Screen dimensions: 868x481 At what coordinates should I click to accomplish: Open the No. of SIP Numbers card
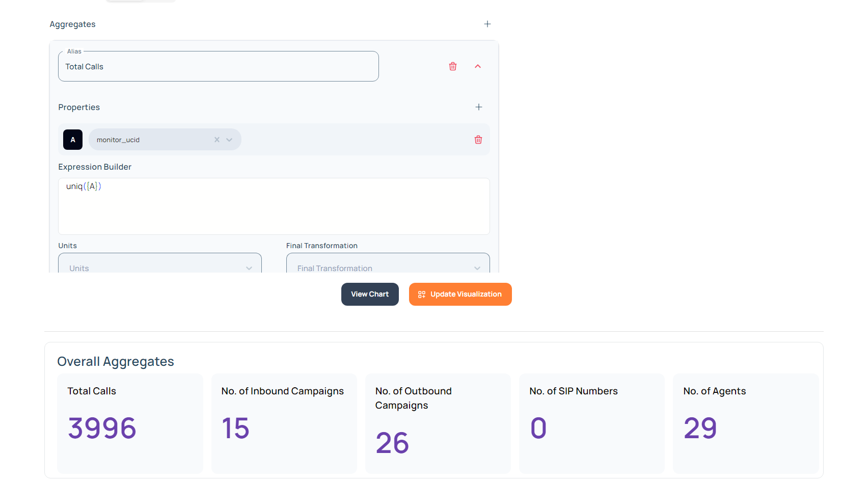591,423
